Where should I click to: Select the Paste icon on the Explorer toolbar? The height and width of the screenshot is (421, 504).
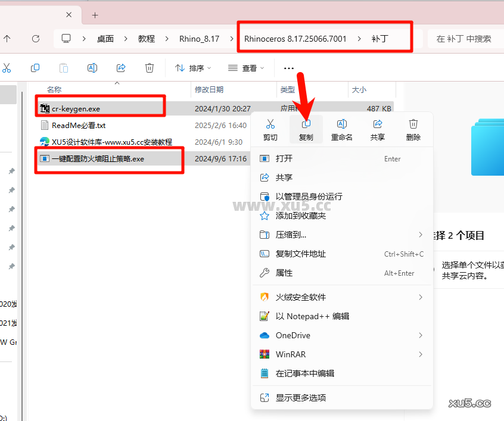[x=63, y=68]
